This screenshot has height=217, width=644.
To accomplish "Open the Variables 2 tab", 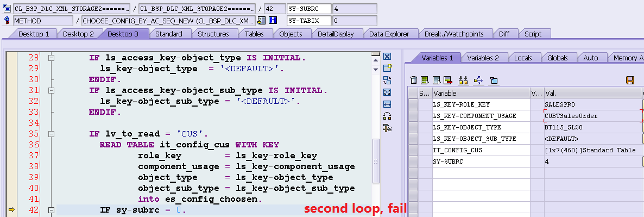I will point(483,58).
